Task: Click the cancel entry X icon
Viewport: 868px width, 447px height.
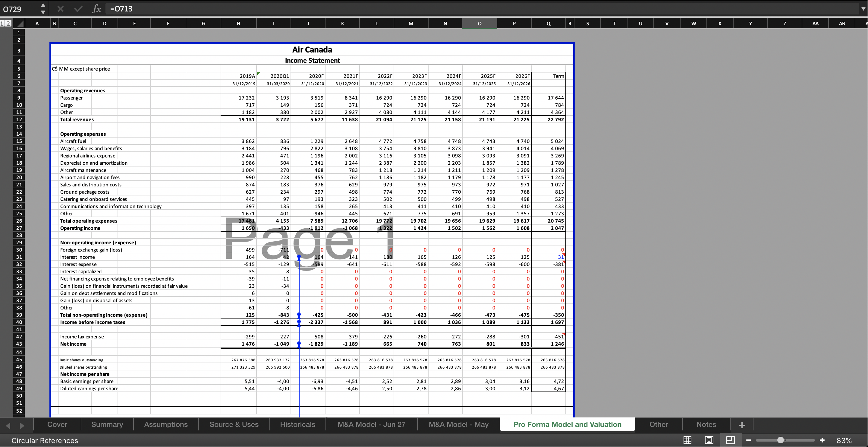Action: click(x=60, y=9)
